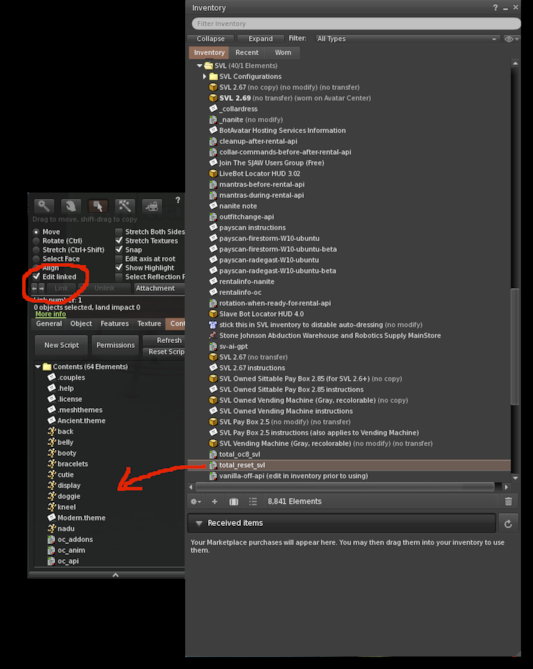Click the Reset Scripts button
This screenshot has width=533, height=669.
point(164,352)
